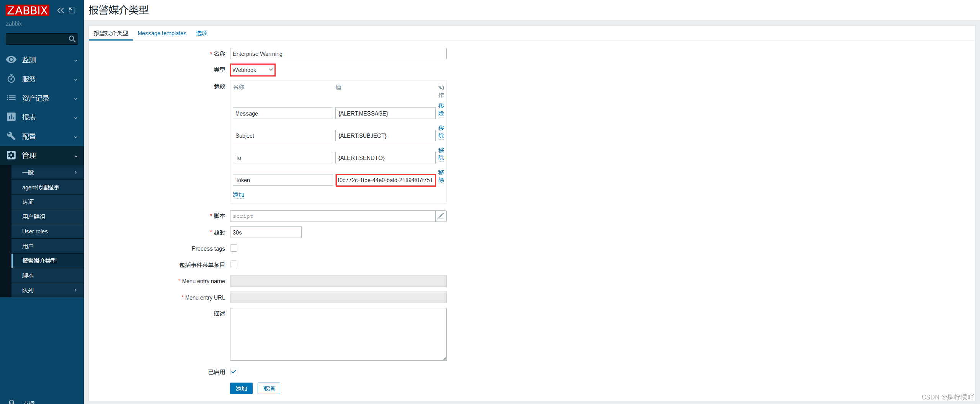Collapse the sidebar with double-arrow icon

(x=60, y=10)
